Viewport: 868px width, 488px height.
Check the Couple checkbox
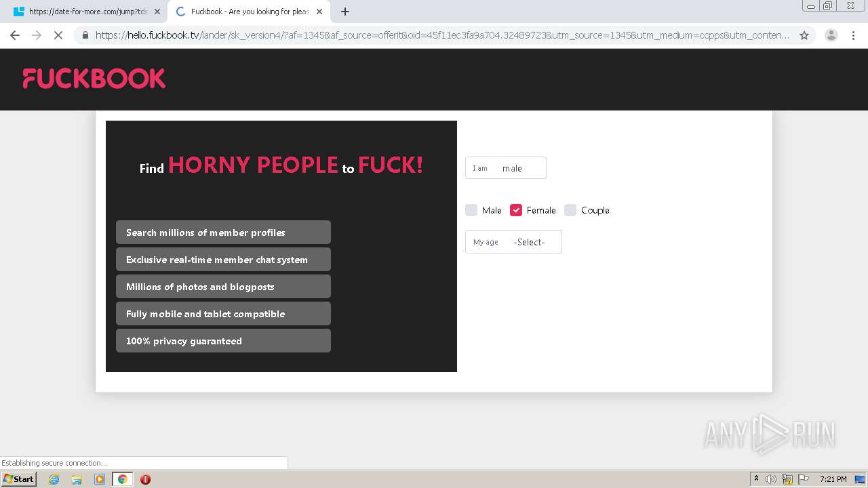570,210
